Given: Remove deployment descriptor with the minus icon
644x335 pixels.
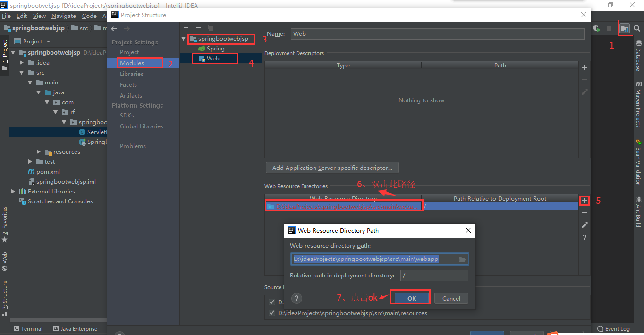Looking at the screenshot, I should point(585,80).
